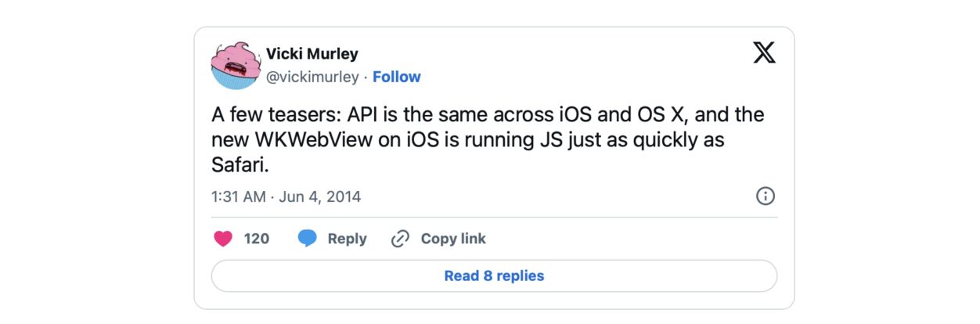This screenshot has height=324, width=980.
Task: Like the tweet with the heart icon
Action: pos(223,239)
